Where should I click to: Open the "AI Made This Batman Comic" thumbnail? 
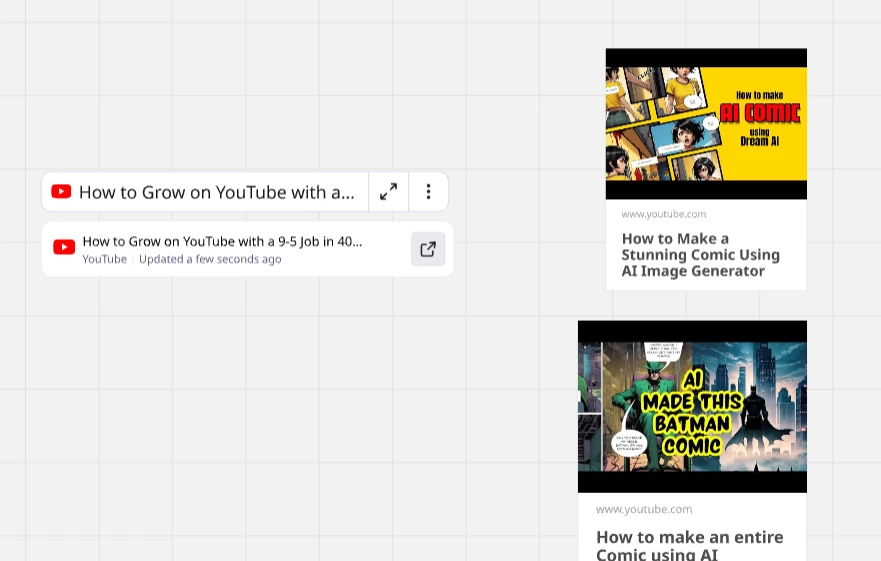click(692, 406)
